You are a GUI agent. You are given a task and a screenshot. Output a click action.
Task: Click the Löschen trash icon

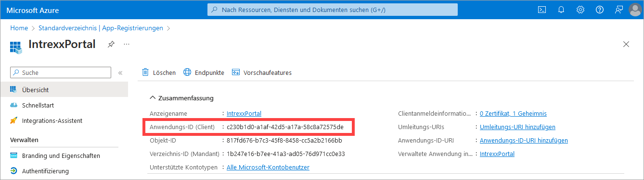145,72
